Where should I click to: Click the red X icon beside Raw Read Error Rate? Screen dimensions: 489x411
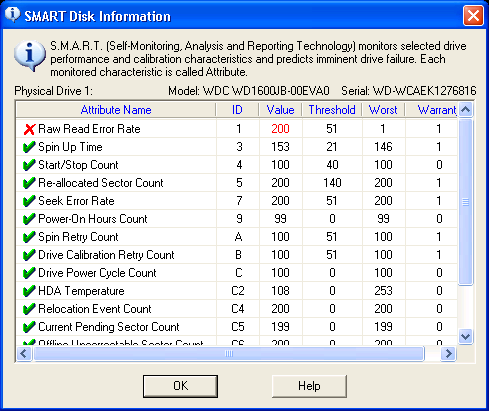29,129
